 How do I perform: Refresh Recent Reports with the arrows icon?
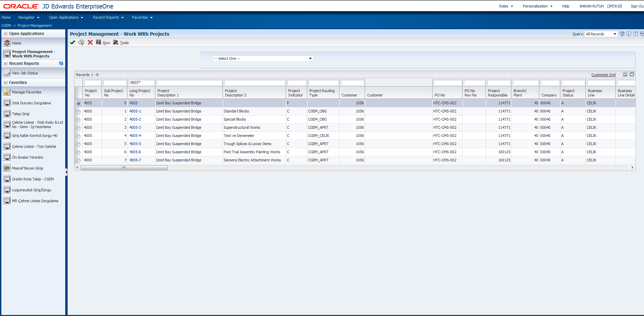(x=61, y=63)
